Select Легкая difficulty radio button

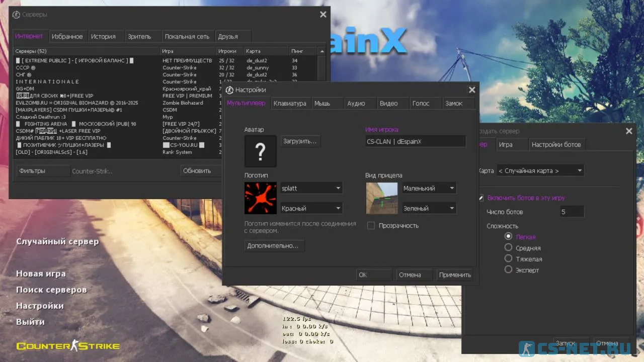point(508,236)
